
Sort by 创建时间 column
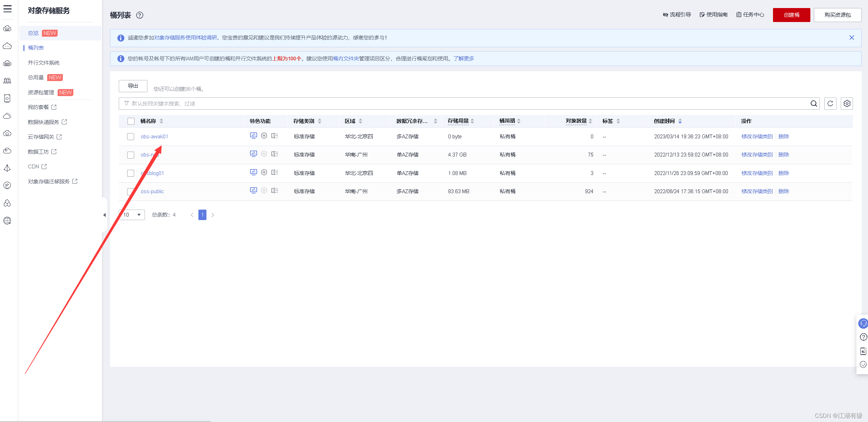[x=680, y=121]
